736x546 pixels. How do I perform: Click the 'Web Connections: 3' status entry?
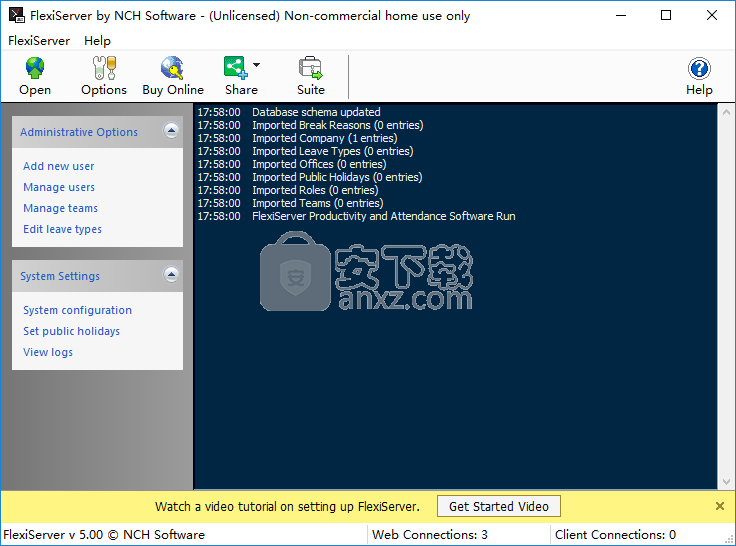pos(429,535)
